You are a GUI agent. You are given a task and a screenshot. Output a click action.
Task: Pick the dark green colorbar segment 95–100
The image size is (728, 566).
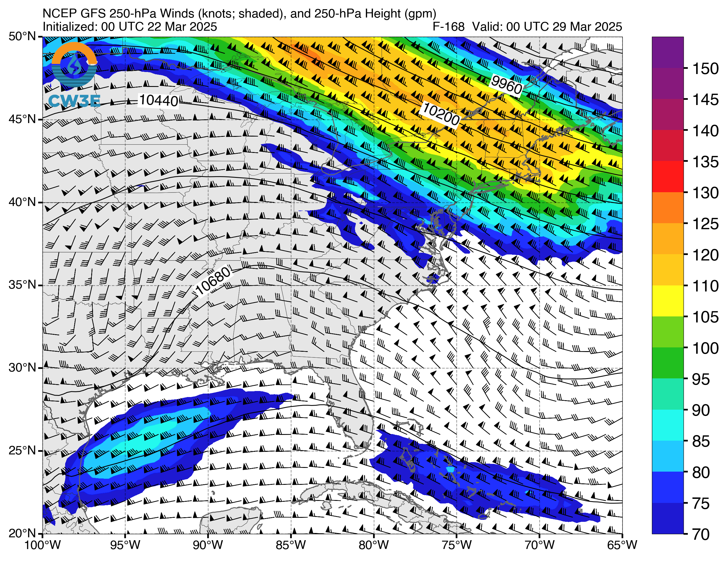point(668,363)
